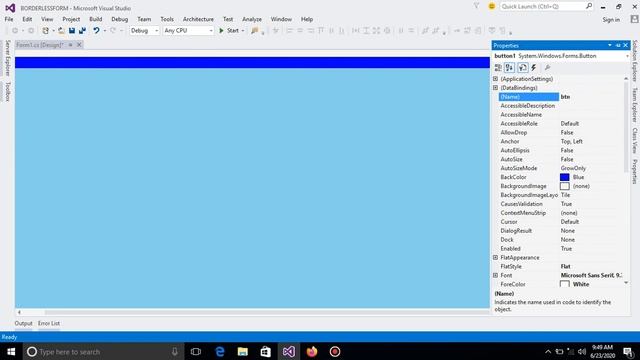The height and width of the screenshot is (360, 640).
Task: Click the white ForeColor swatch
Action: click(564, 284)
